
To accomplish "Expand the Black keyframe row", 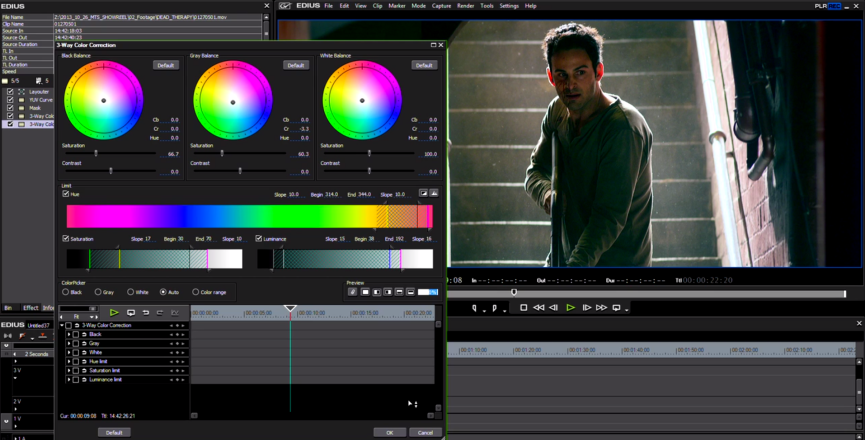I will 69,335.
